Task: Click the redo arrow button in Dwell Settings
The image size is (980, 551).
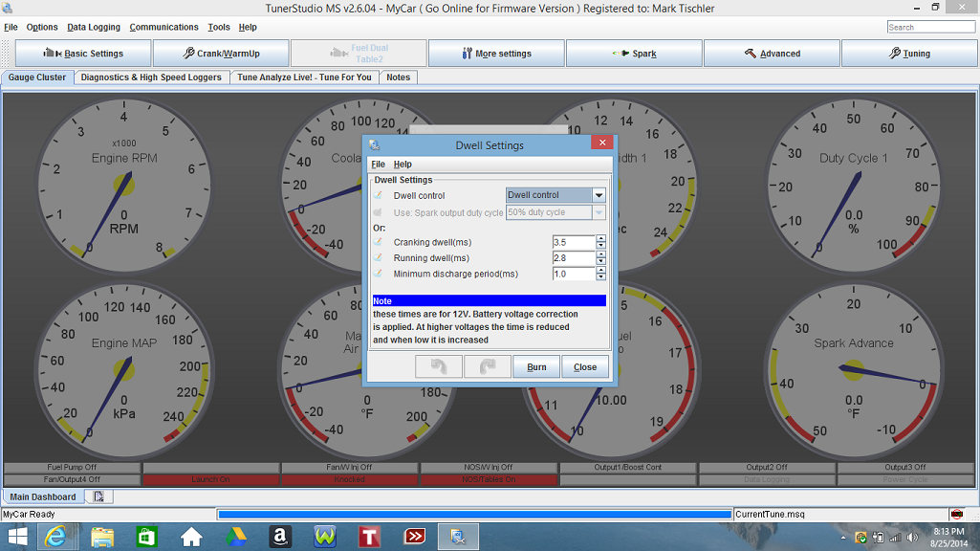Action: [488, 366]
